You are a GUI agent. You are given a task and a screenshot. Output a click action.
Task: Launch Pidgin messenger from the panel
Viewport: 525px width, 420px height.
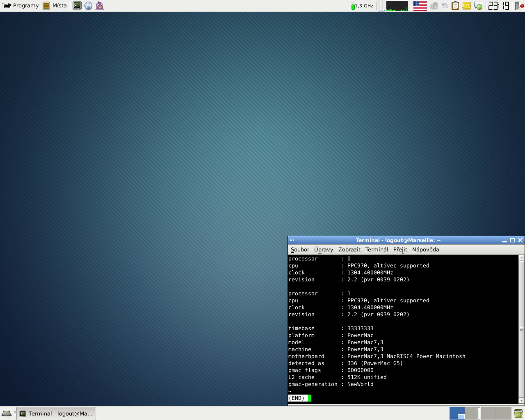coord(100,6)
